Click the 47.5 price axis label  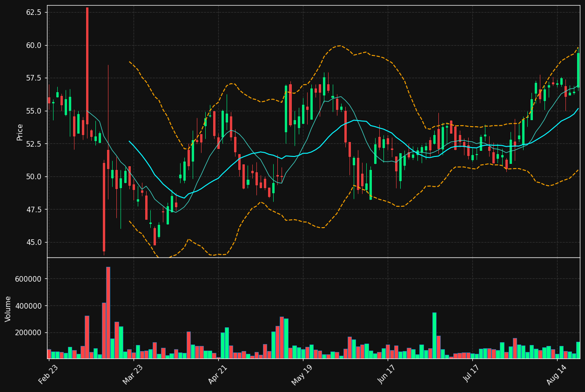click(x=34, y=210)
